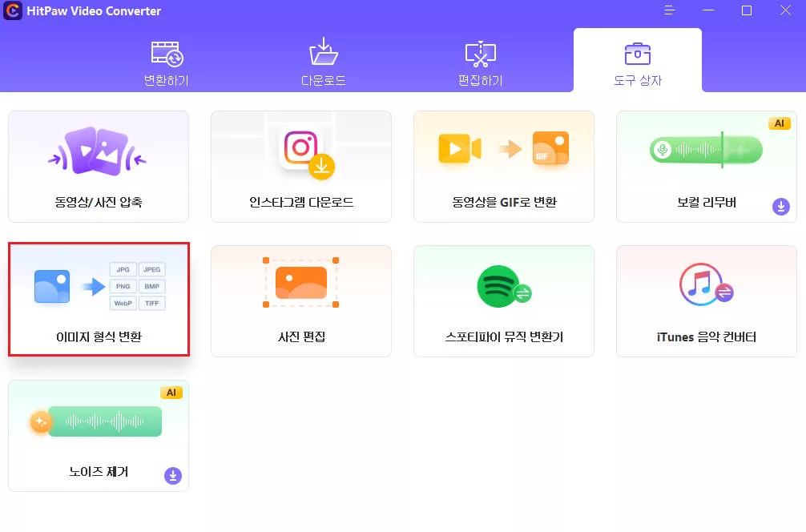Switch to the 다운로드 tab
Image resolution: width=806 pixels, height=532 pixels.
(x=324, y=63)
